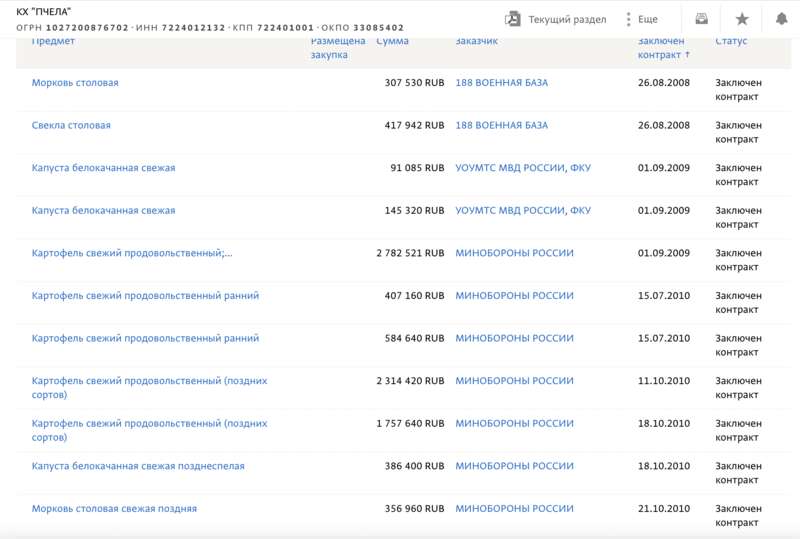Open 'Картофель свежий продовольственный ранний' 407 160 RUB

(x=145, y=296)
